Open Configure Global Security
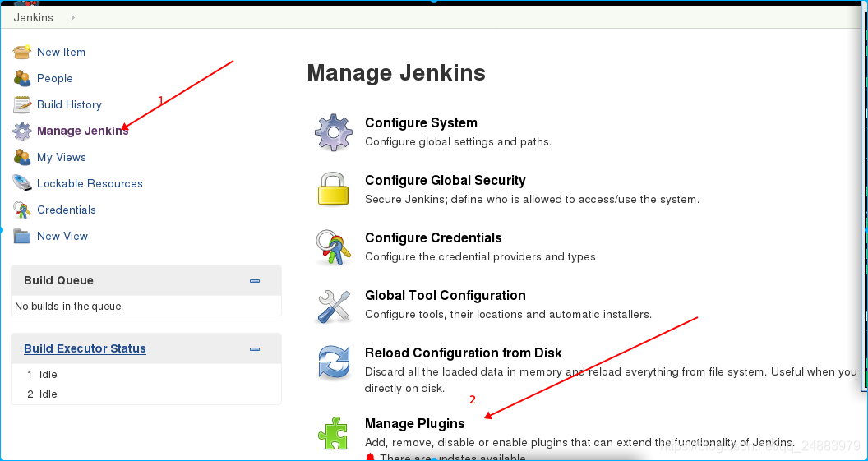Image resolution: width=868 pixels, height=461 pixels. pyautogui.click(x=445, y=181)
